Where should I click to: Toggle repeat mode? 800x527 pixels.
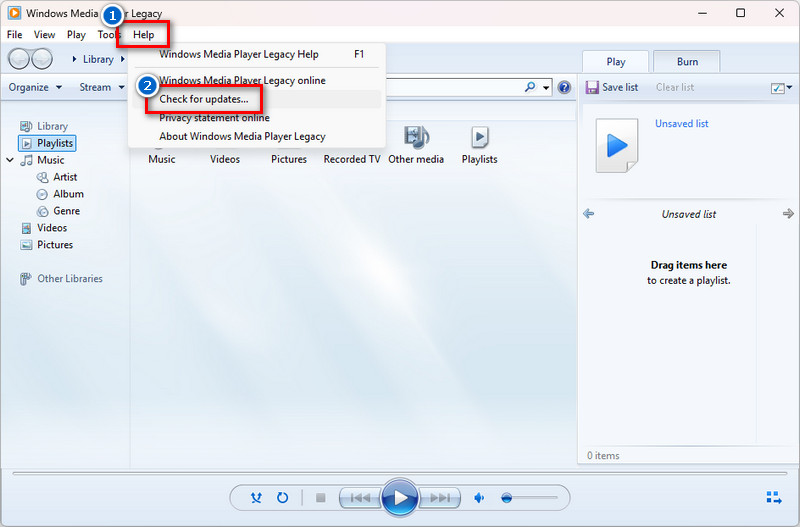point(282,497)
